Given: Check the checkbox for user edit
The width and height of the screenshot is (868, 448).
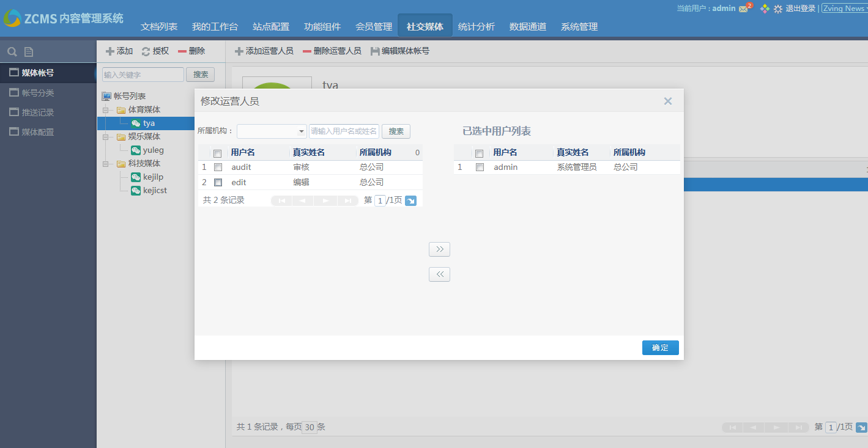Looking at the screenshot, I should tap(218, 182).
